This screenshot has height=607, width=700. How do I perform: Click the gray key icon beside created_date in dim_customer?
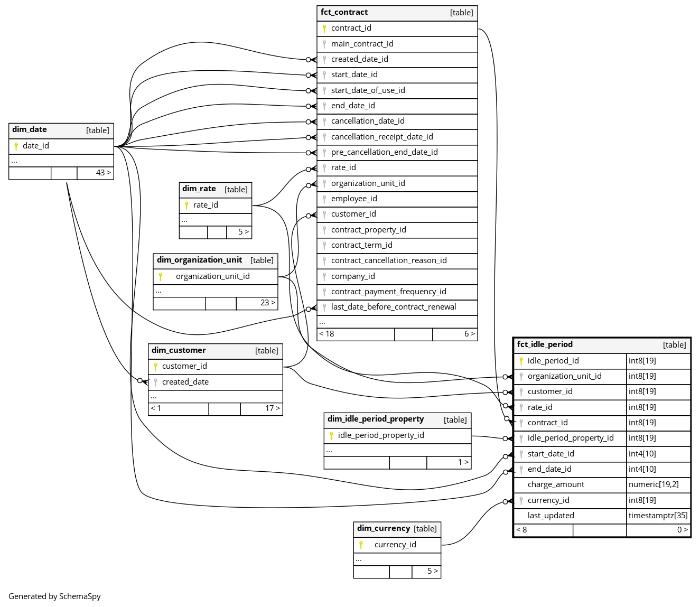point(155,382)
